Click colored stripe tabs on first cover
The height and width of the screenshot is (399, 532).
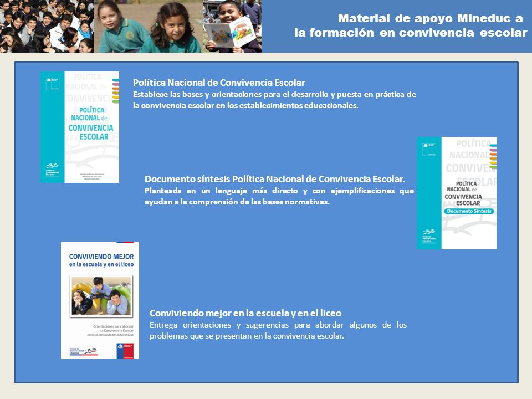point(116,91)
